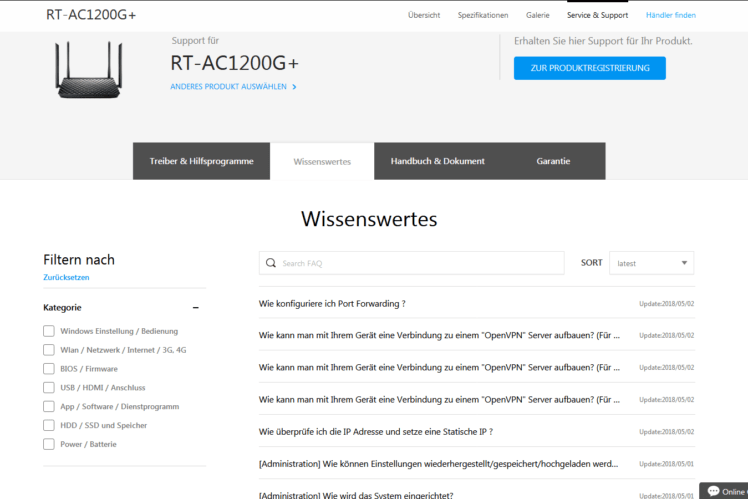This screenshot has width=748, height=499.
Task: Collapse the Kategorie filter section
Action: click(196, 308)
